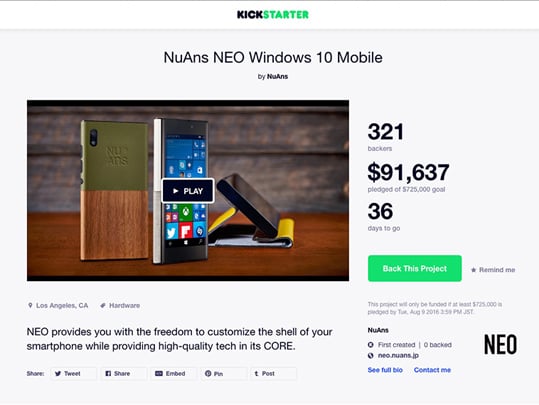Click the location pin icon for Los Angeles

tap(30, 305)
